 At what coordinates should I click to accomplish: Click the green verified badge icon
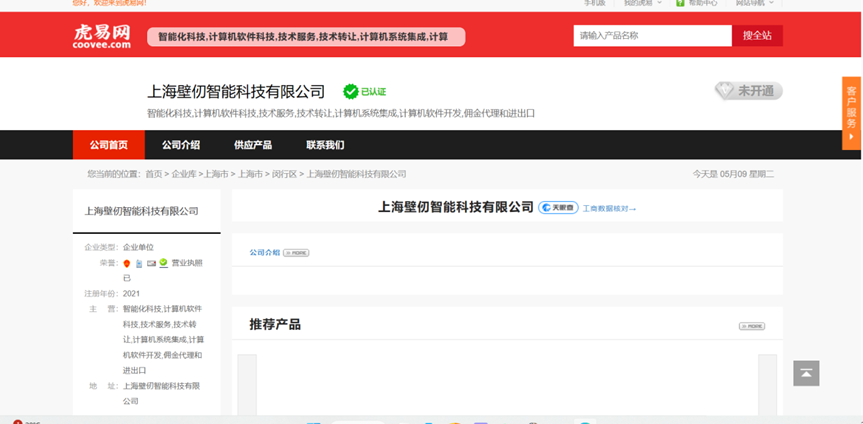click(350, 91)
